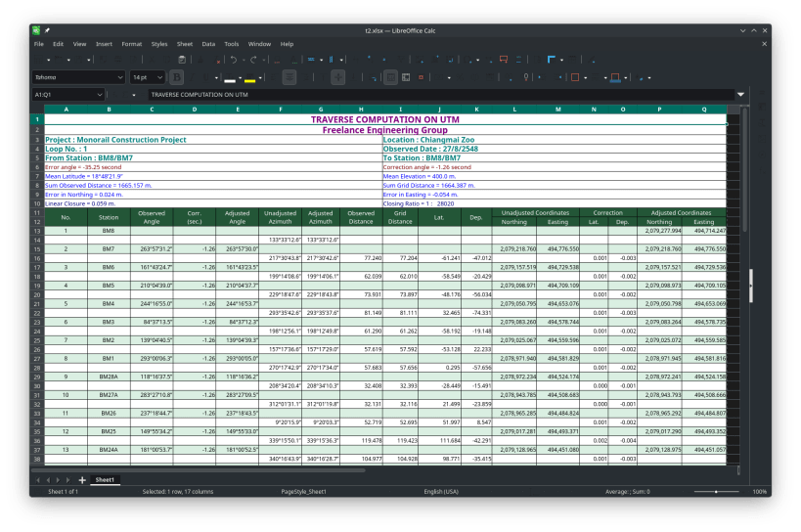Expand the formula bar with arrow

point(740,95)
